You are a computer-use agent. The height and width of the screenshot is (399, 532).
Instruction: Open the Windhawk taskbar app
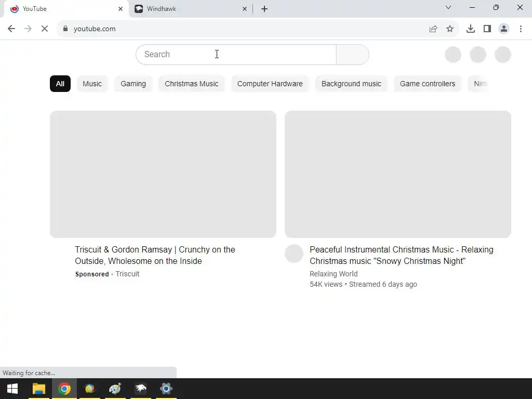pyautogui.click(x=140, y=389)
